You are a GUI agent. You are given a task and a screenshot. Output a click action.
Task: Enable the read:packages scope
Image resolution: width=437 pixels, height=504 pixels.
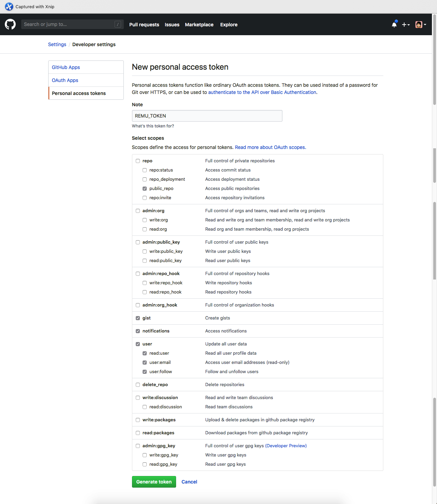(138, 433)
